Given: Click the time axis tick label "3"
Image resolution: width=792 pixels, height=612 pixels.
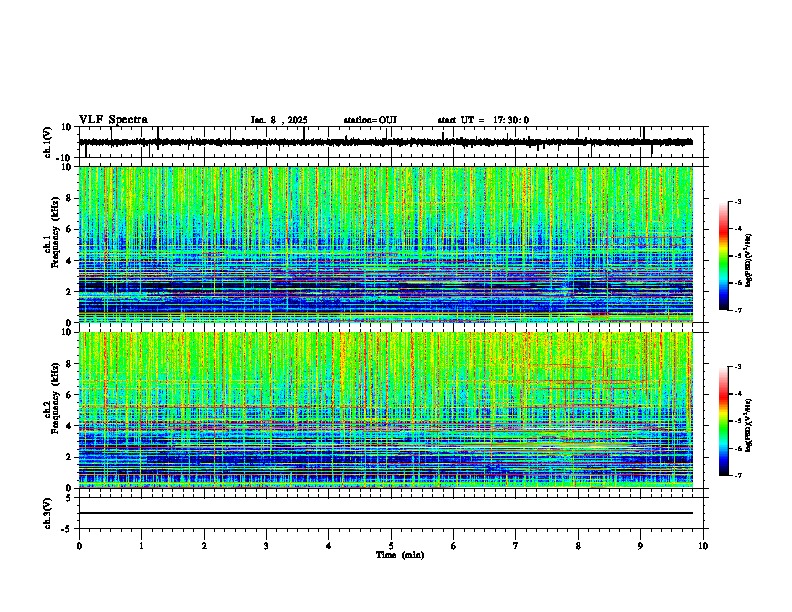Looking at the screenshot, I should (x=266, y=546).
